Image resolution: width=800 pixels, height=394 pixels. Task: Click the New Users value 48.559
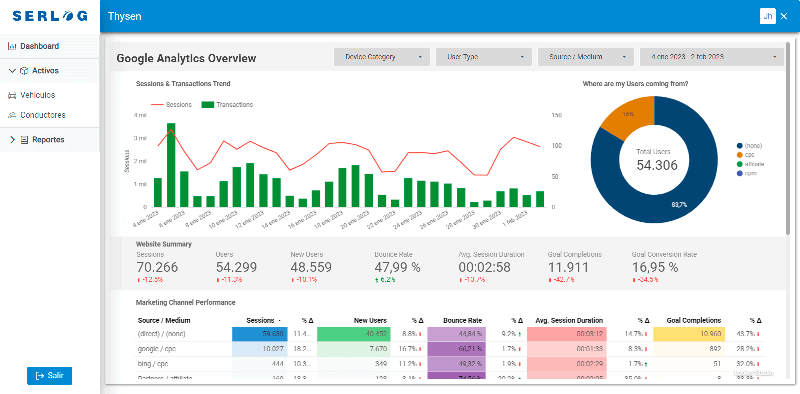(x=311, y=267)
